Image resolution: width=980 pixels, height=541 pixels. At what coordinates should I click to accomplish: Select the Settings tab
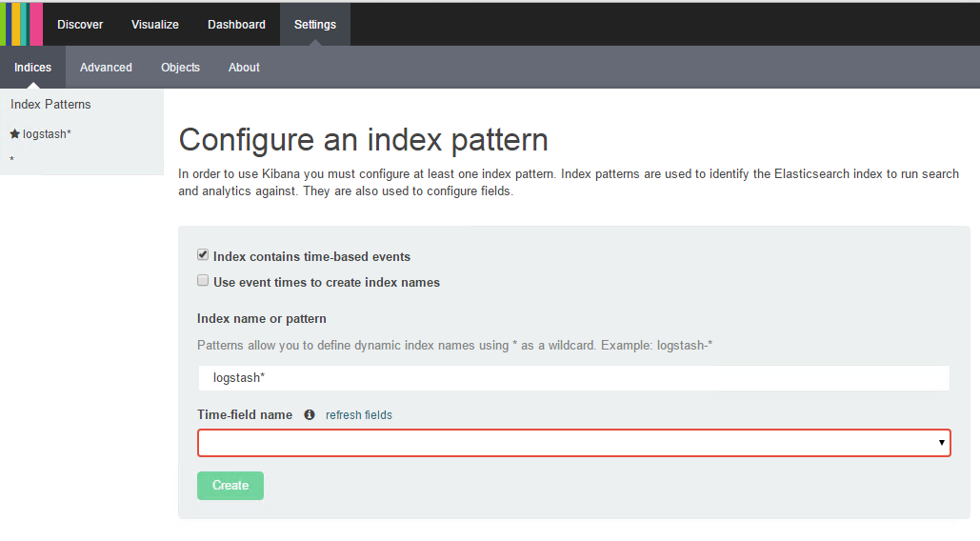[315, 25]
